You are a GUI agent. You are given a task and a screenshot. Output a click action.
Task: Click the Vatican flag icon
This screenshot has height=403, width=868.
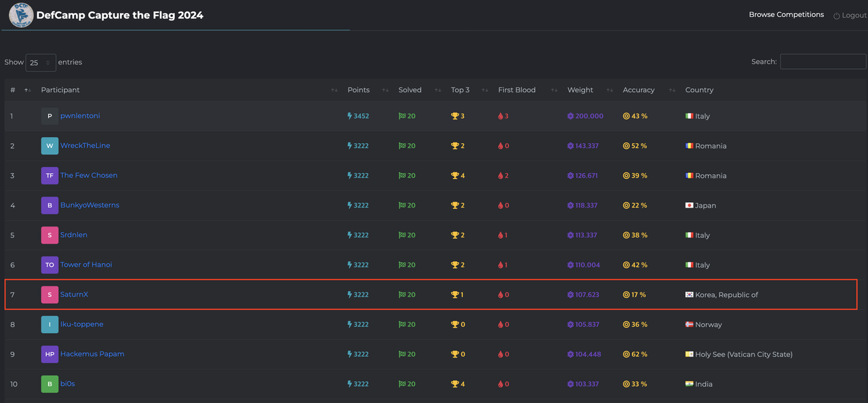(690, 354)
